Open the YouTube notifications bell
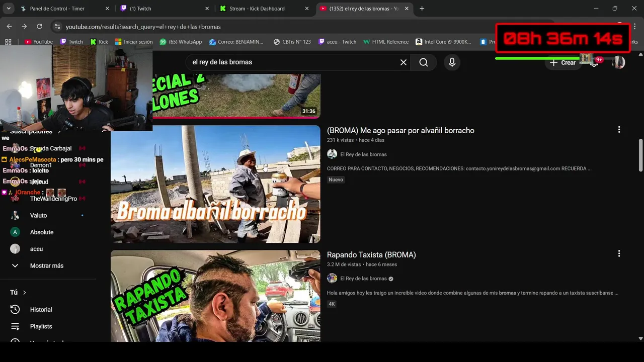Screen dimensions: 644x362 595,62
